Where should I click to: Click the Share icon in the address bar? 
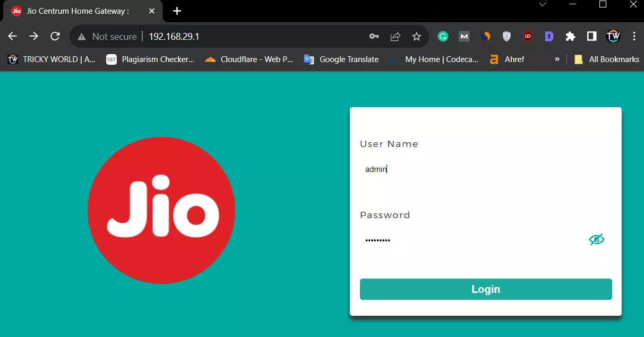click(396, 36)
